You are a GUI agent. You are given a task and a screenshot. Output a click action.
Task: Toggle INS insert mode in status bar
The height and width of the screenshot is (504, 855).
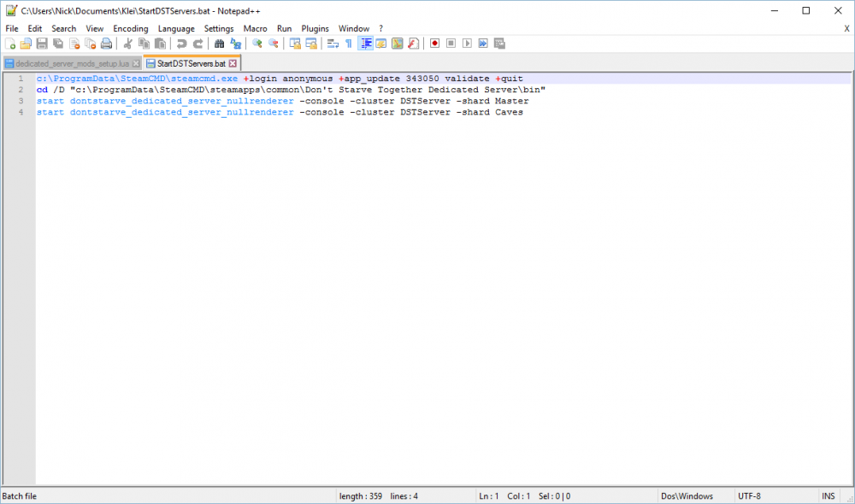click(828, 496)
